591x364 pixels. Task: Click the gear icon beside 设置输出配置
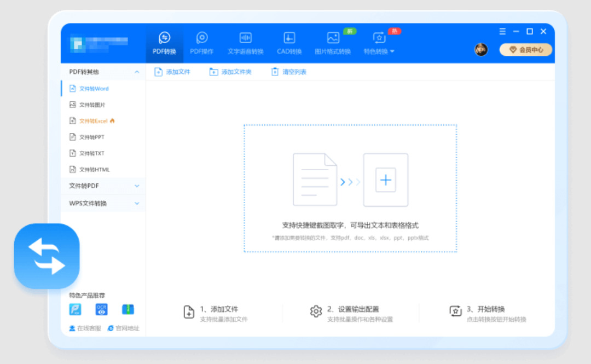pyautogui.click(x=316, y=311)
